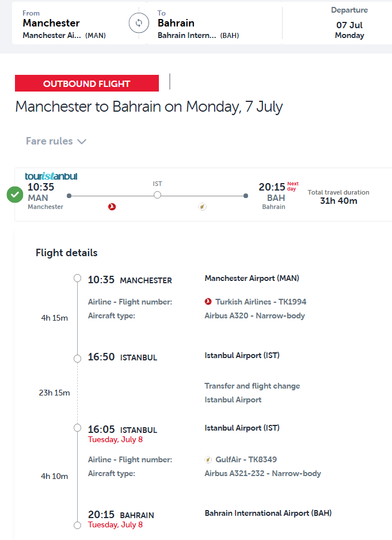Click the 16:50 Istanbul arrival timeline node
392x540 pixels.
[78, 359]
